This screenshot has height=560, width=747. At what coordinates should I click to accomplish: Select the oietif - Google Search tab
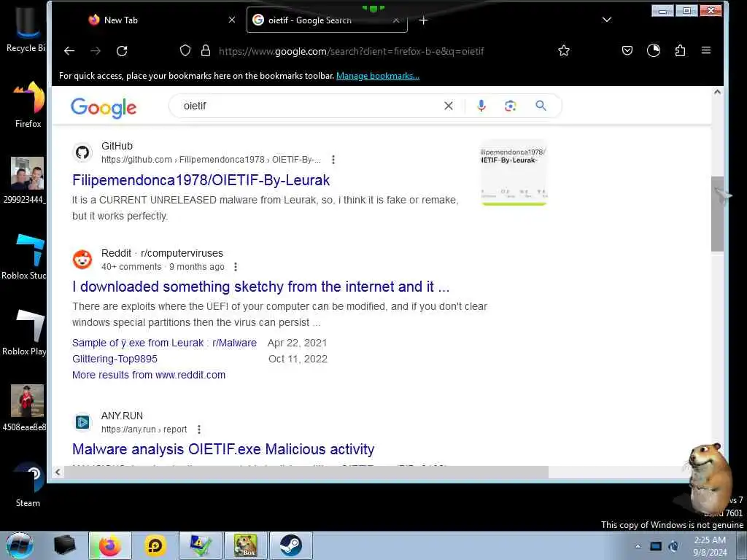pos(327,20)
